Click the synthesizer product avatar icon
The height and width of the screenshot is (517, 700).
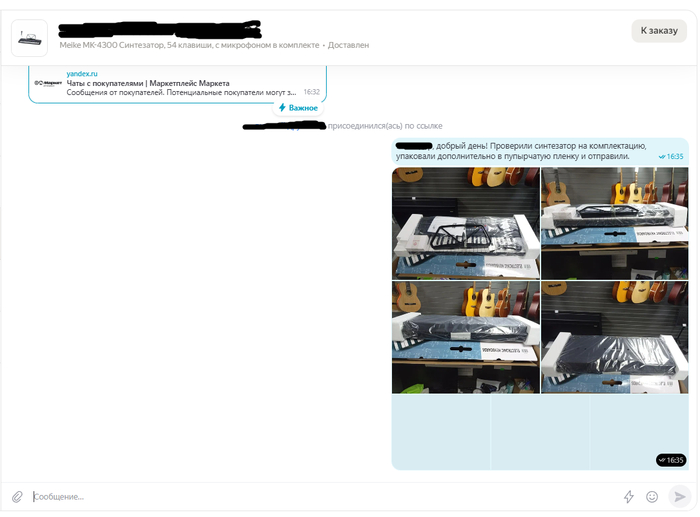click(29, 38)
